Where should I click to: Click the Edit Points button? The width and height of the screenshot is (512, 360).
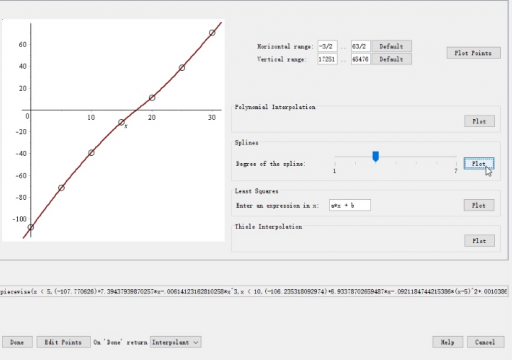pyautogui.click(x=63, y=342)
